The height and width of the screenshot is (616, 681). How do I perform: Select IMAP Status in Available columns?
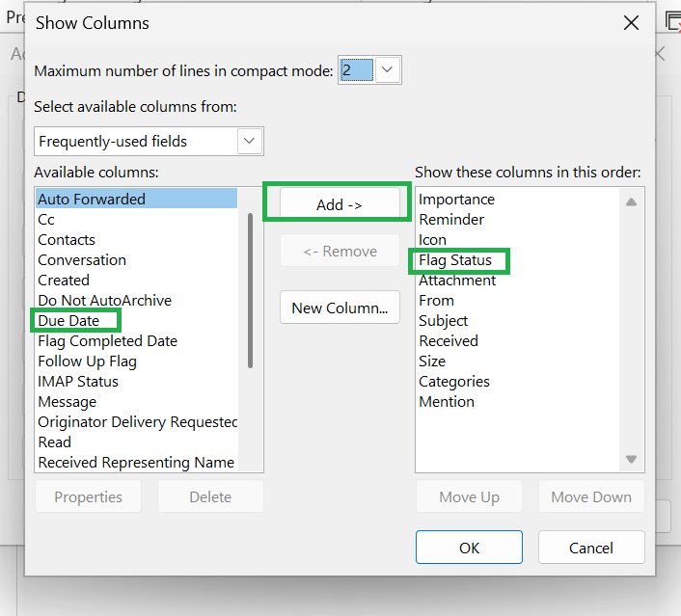[x=136, y=381]
